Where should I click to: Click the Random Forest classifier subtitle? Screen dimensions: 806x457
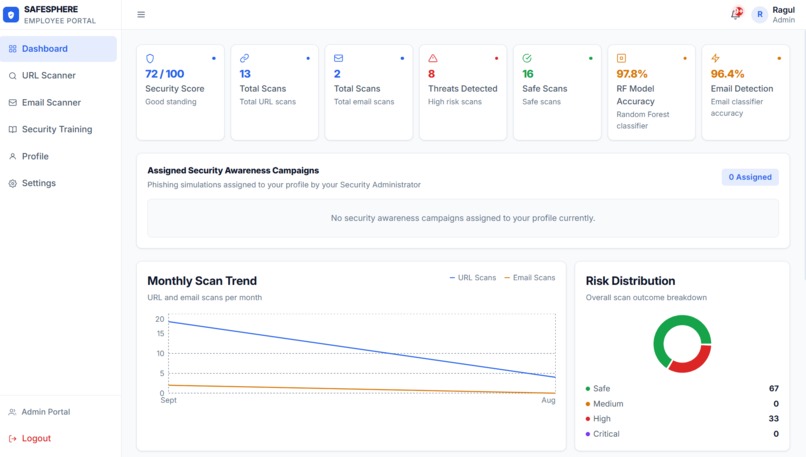click(643, 120)
